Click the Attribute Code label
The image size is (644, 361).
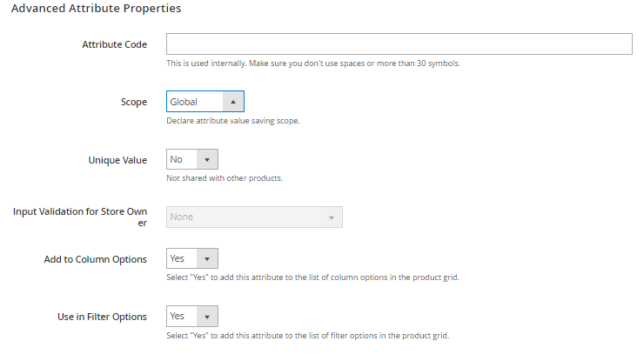coord(114,44)
